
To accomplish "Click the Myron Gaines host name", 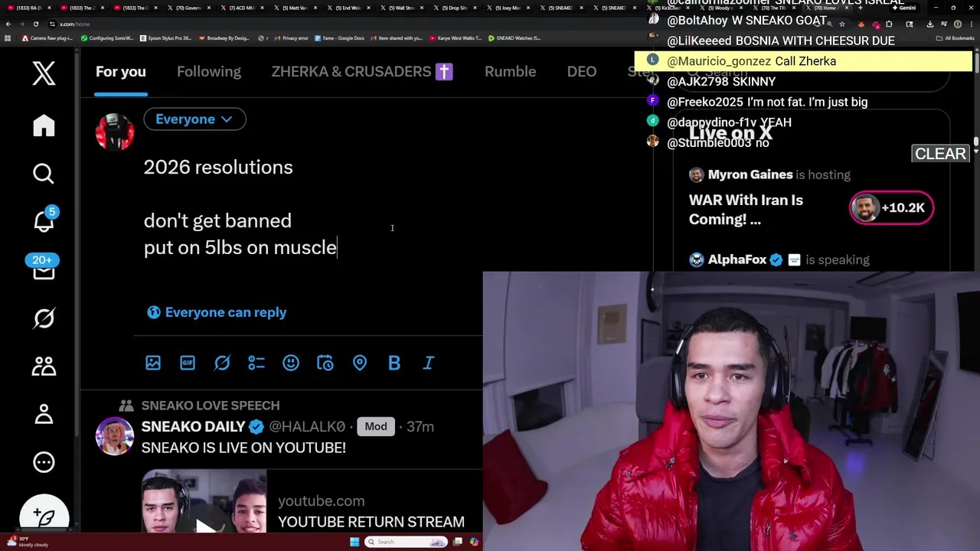I will [x=750, y=174].
